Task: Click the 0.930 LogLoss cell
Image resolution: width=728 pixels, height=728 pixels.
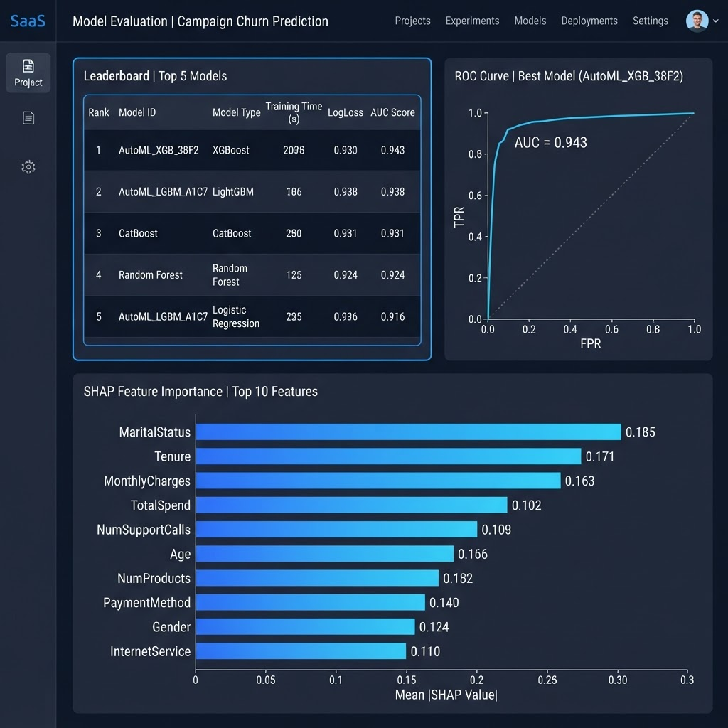Action: coord(346,151)
